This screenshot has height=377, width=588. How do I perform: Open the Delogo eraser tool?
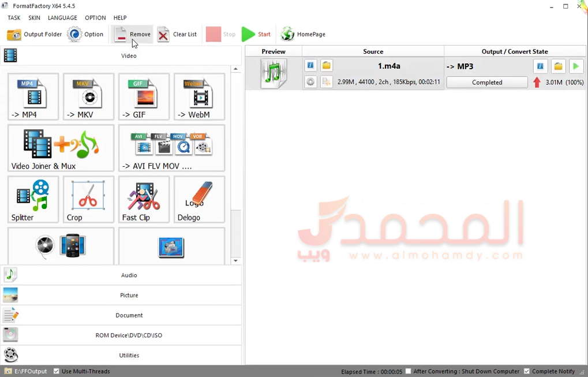point(199,199)
